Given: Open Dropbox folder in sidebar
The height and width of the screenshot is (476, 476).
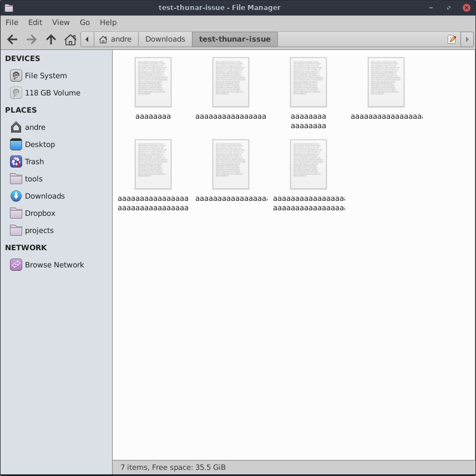Looking at the screenshot, I should [x=40, y=213].
